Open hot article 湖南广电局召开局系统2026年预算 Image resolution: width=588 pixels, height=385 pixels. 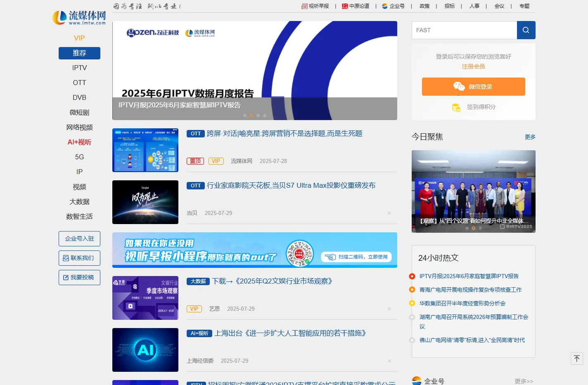[x=474, y=322]
